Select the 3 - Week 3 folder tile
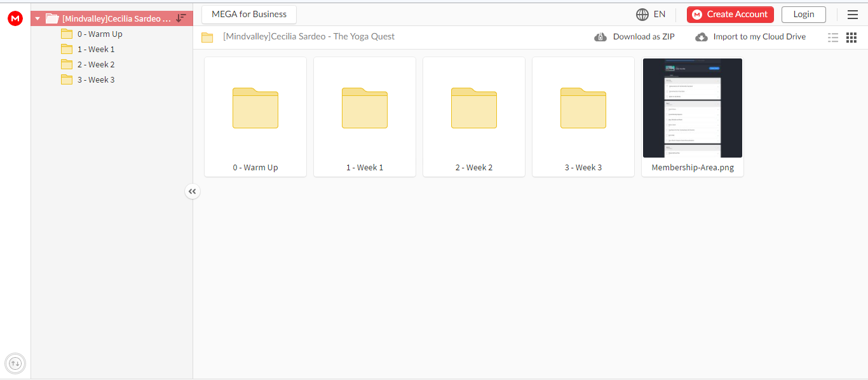The image size is (868, 380). point(583,117)
